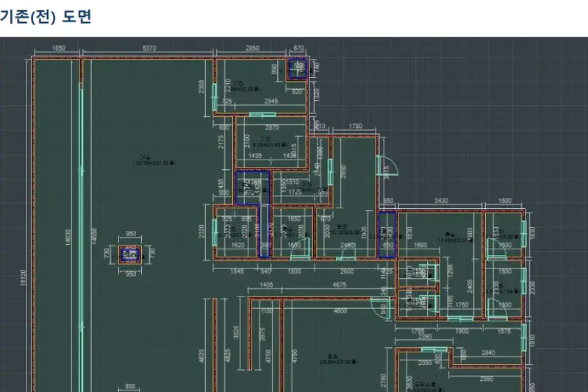Select the 4600 dimension label
Viewport: 588px width, 392px height.
pos(340,311)
